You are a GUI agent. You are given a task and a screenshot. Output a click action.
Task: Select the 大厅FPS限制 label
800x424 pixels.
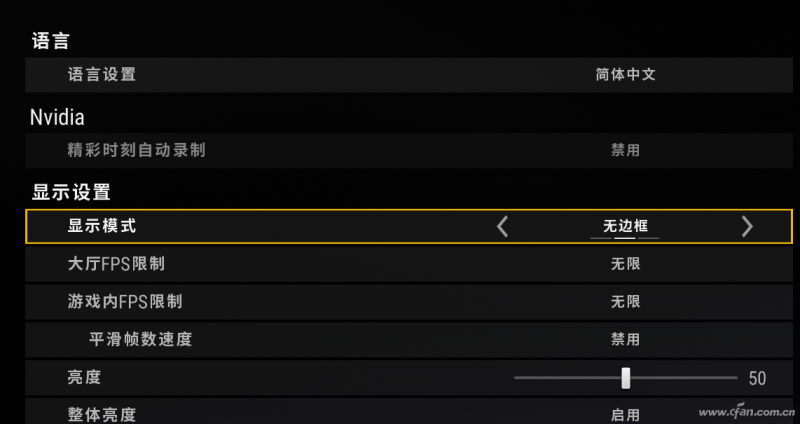click(x=116, y=265)
